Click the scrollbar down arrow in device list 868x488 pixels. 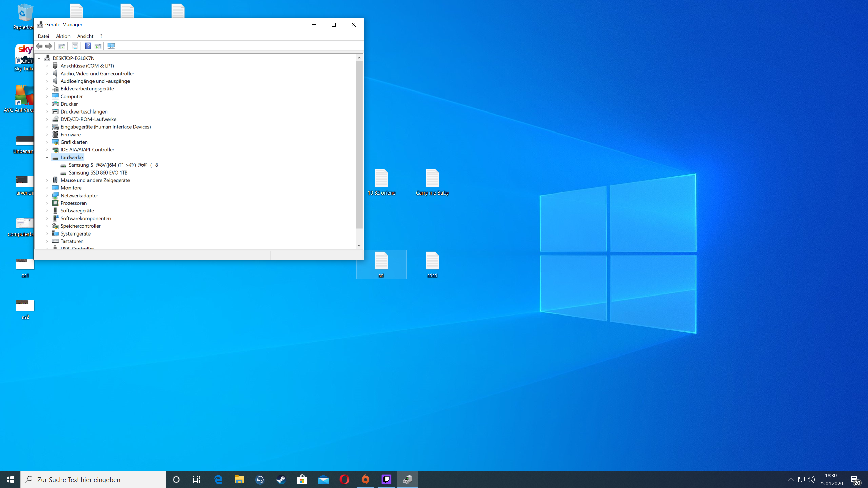coord(359,246)
